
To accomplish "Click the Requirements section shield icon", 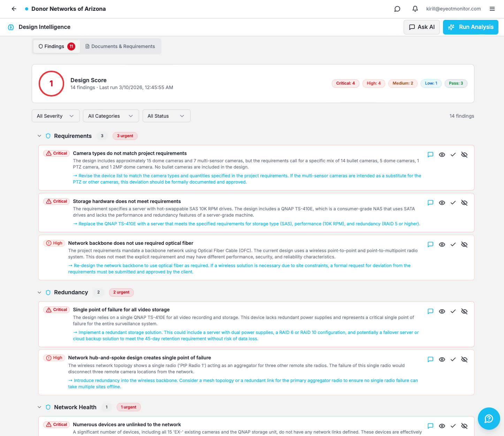I will (48, 136).
